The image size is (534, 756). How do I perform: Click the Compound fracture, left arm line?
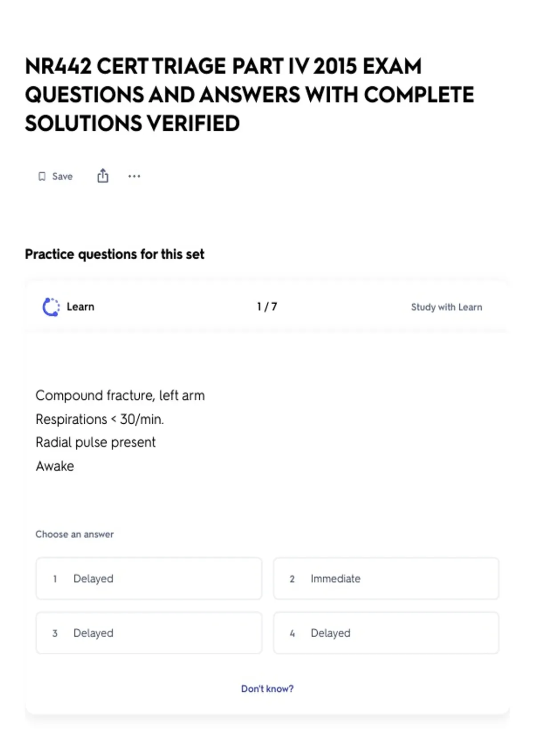(x=120, y=395)
